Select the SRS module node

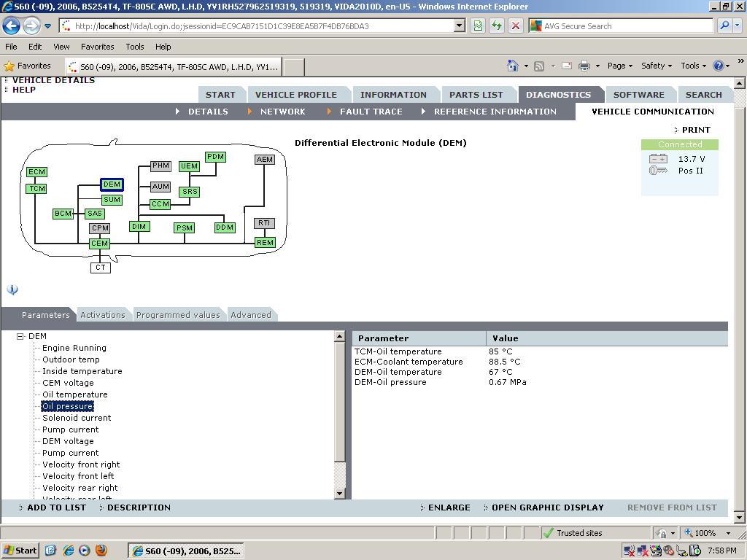pyautogui.click(x=190, y=192)
